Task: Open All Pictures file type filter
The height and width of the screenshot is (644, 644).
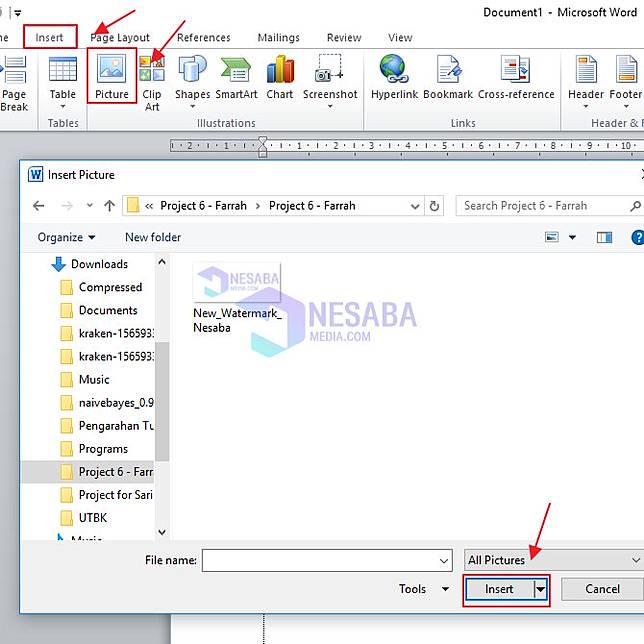Action: click(553, 560)
